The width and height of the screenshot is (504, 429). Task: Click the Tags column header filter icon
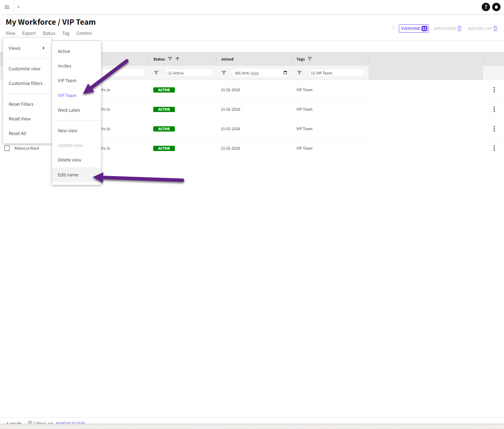point(310,59)
